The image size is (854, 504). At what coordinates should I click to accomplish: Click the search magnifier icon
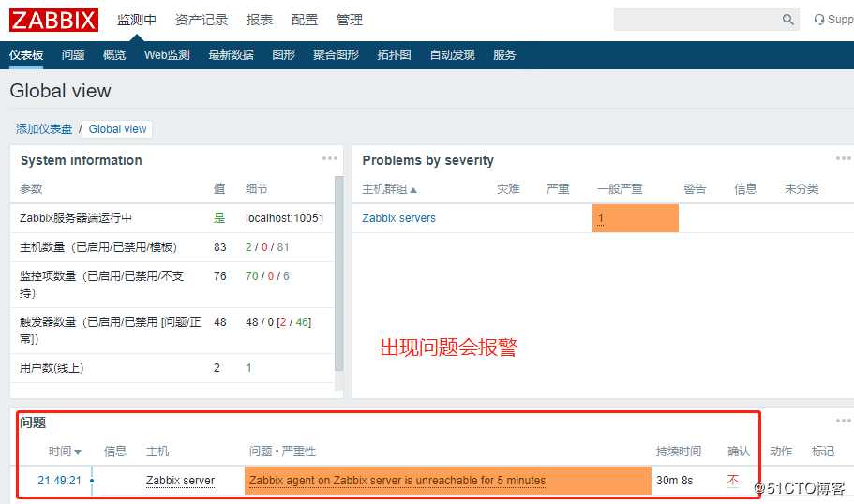pos(787,20)
